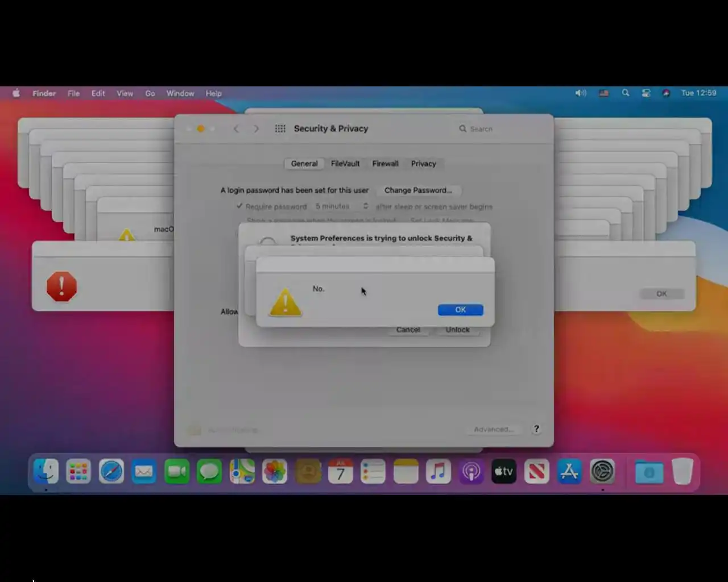728x582 pixels.
Task: Click the padlock icon at window bottom
Action: pos(195,430)
